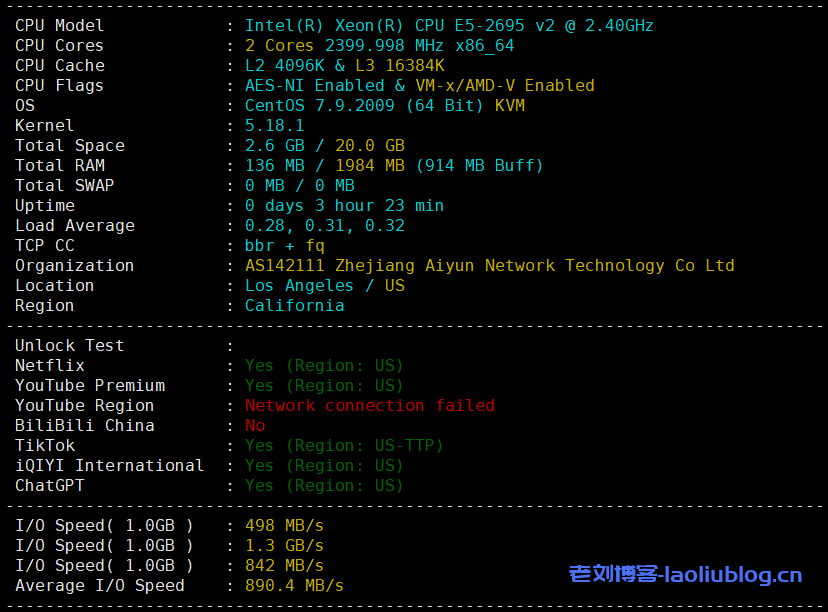Click the bbr + fq TCP CC value

(284, 246)
